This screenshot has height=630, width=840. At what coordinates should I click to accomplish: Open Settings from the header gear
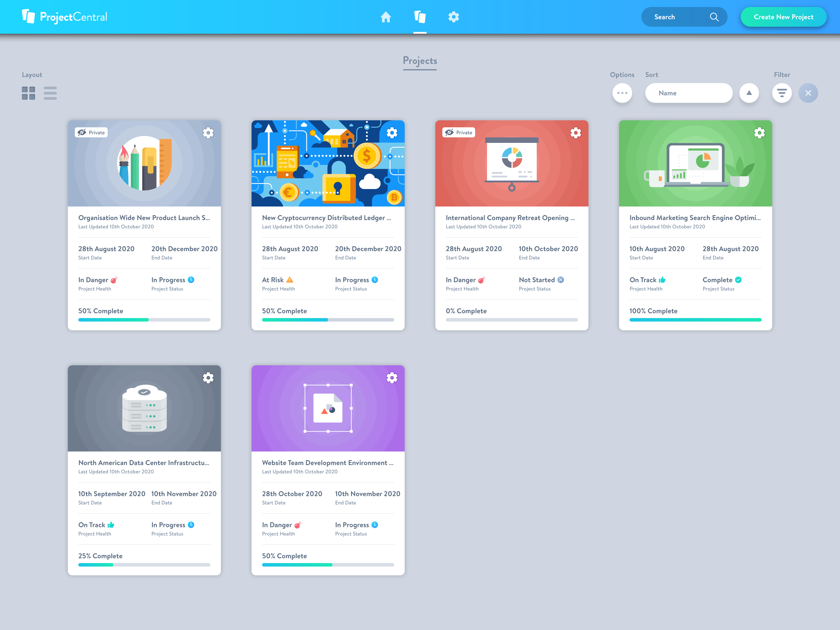point(453,17)
